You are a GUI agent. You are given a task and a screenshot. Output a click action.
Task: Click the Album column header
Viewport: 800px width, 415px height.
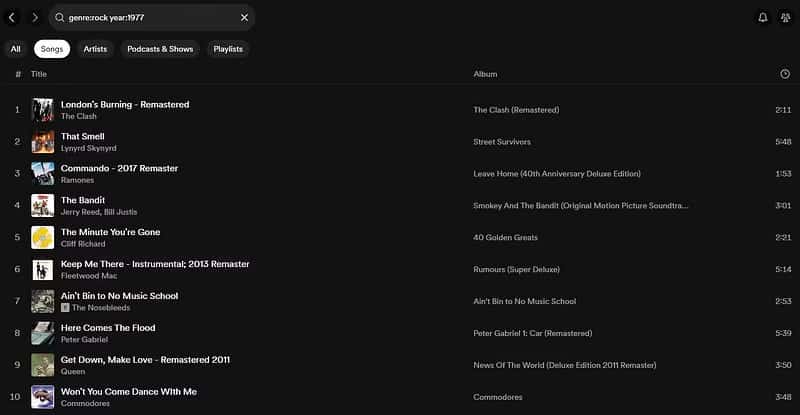[x=485, y=74]
